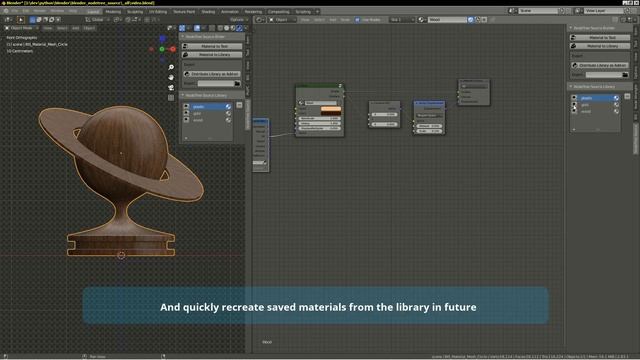Click Distribute Library as Addon in node editor sidebar
This screenshot has width=640, height=360.
point(600,65)
